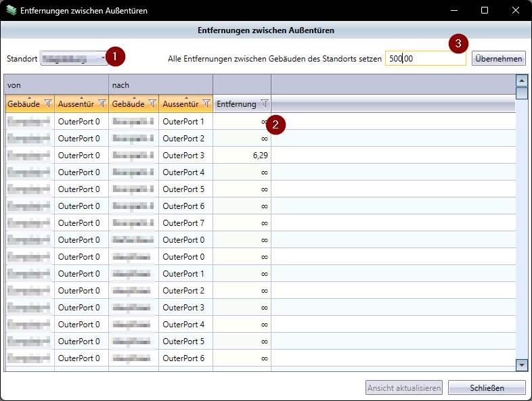Open filter for Aussentür column under 'nach'

point(206,104)
